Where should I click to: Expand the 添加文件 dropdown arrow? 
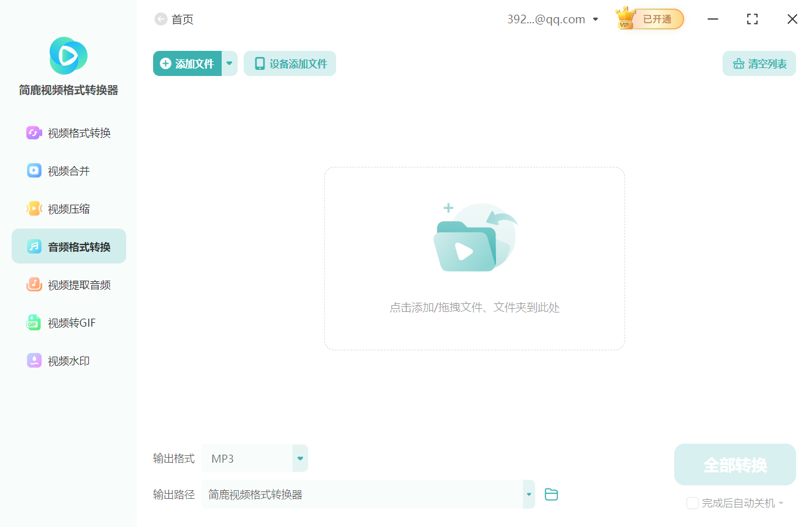tap(230, 63)
